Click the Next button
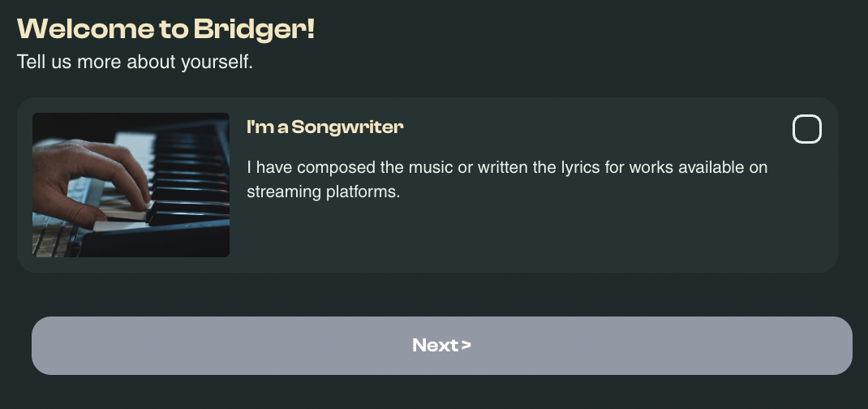 [441, 346]
